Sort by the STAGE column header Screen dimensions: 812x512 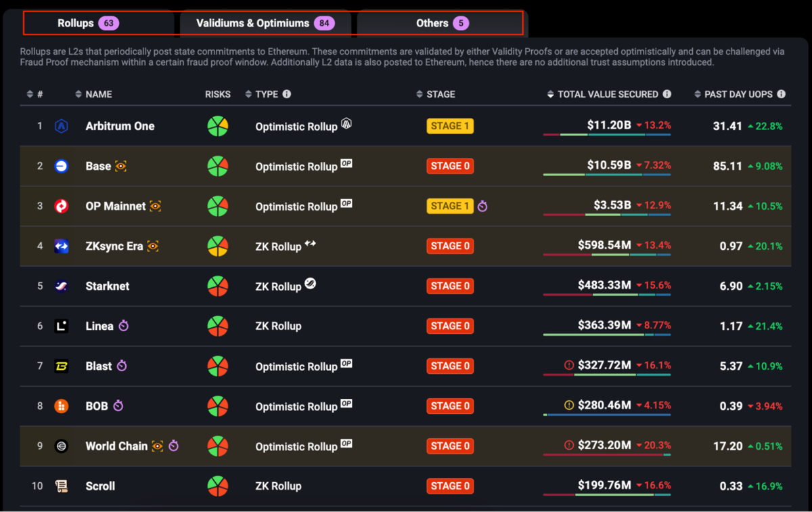click(x=436, y=94)
